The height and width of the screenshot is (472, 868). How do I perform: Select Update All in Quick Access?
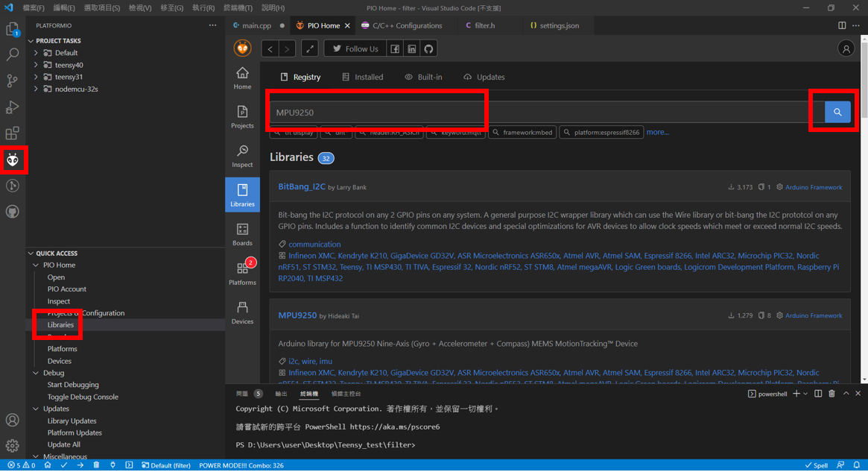[63, 444]
